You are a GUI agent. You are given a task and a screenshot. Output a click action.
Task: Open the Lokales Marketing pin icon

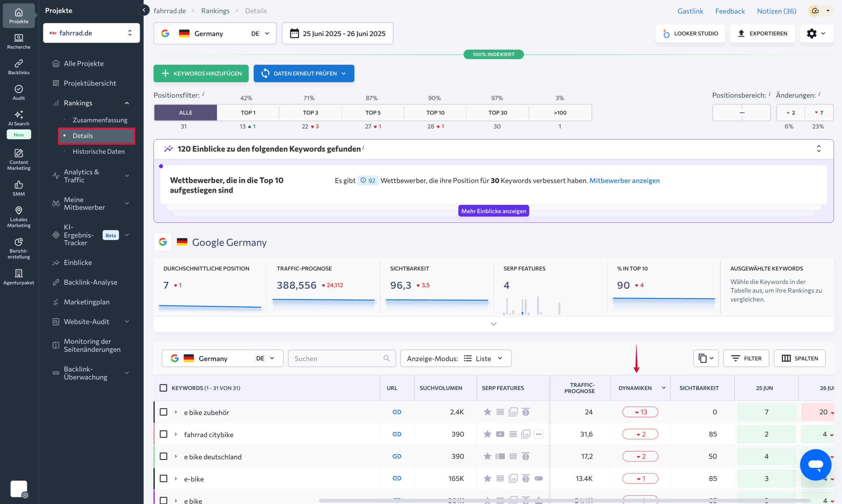click(x=19, y=217)
